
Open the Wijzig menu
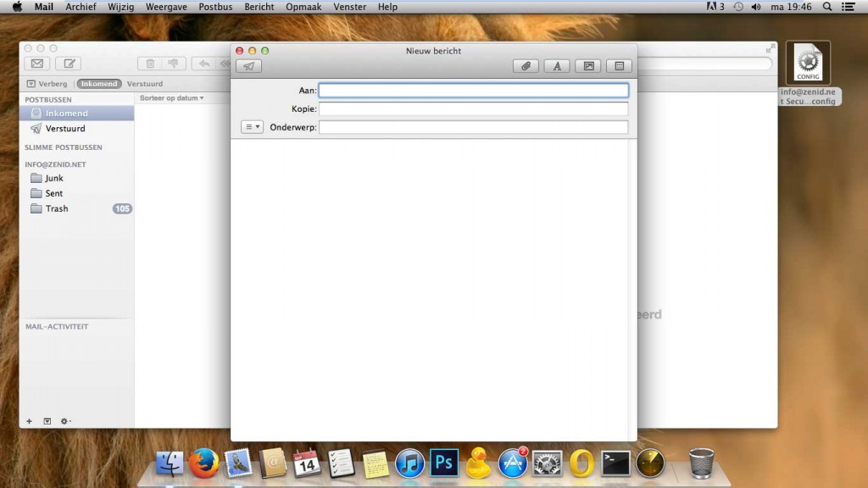(x=120, y=7)
